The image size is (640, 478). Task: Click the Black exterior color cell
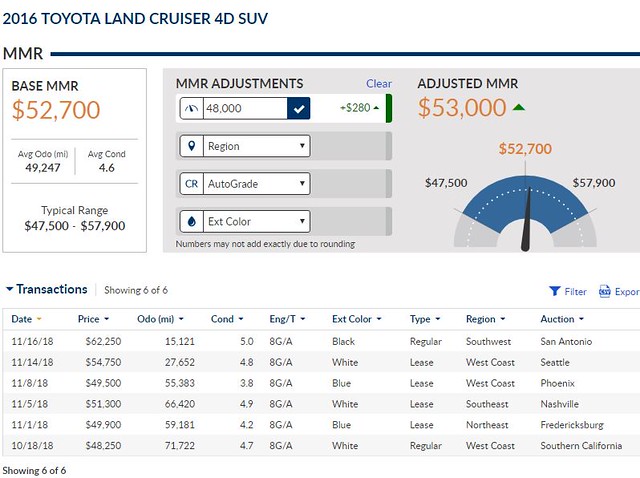pos(343,341)
